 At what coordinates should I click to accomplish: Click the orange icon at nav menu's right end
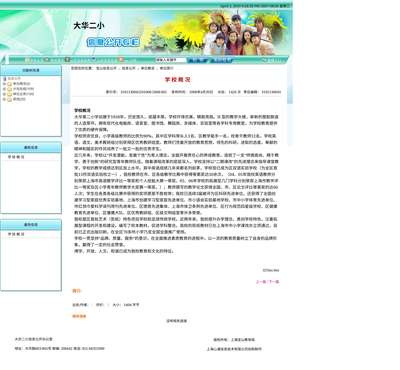pyautogui.click(x=121, y=60)
